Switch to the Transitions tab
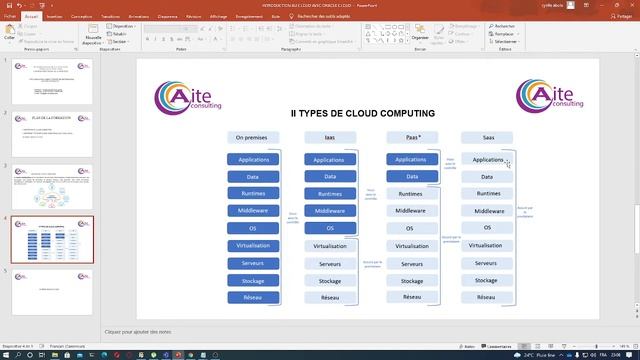Viewport: 640px width, 360px height. [110, 16]
